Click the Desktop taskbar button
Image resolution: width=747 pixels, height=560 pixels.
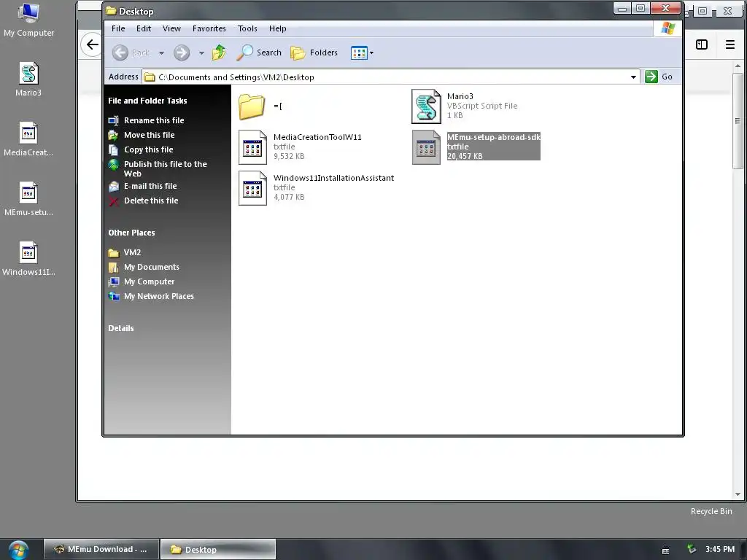(x=217, y=549)
